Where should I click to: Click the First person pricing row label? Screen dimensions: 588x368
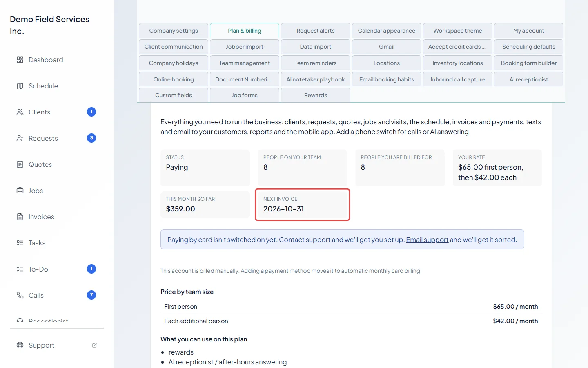point(180,307)
